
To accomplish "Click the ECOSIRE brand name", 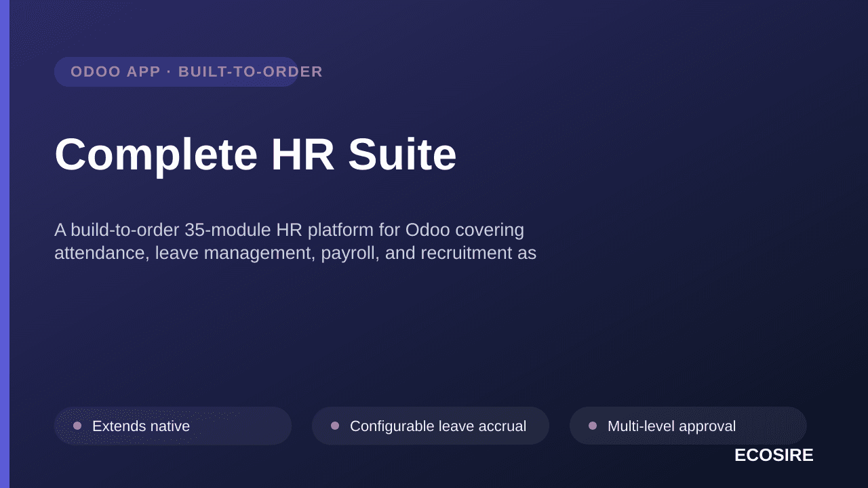I will [774, 455].
